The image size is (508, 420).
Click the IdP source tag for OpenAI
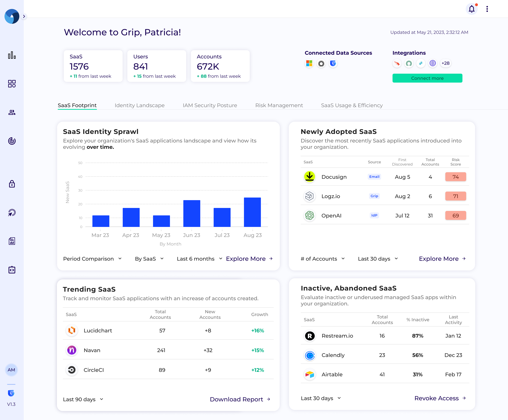click(x=374, y=215)
